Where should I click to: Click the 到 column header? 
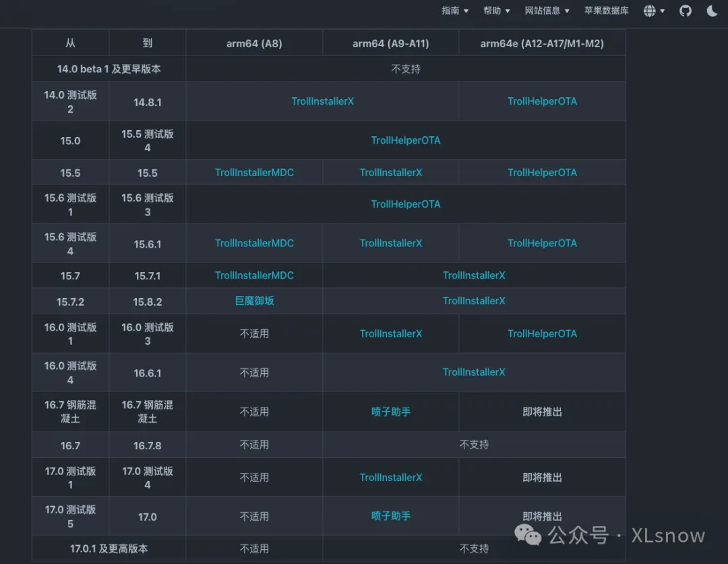point(148,43)
